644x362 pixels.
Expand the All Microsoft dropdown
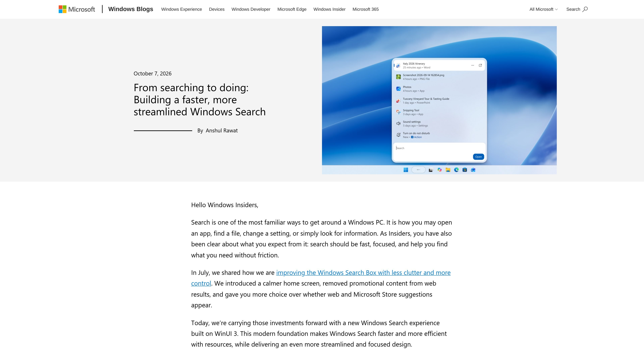pyautogui.click(x=544, y=9)
